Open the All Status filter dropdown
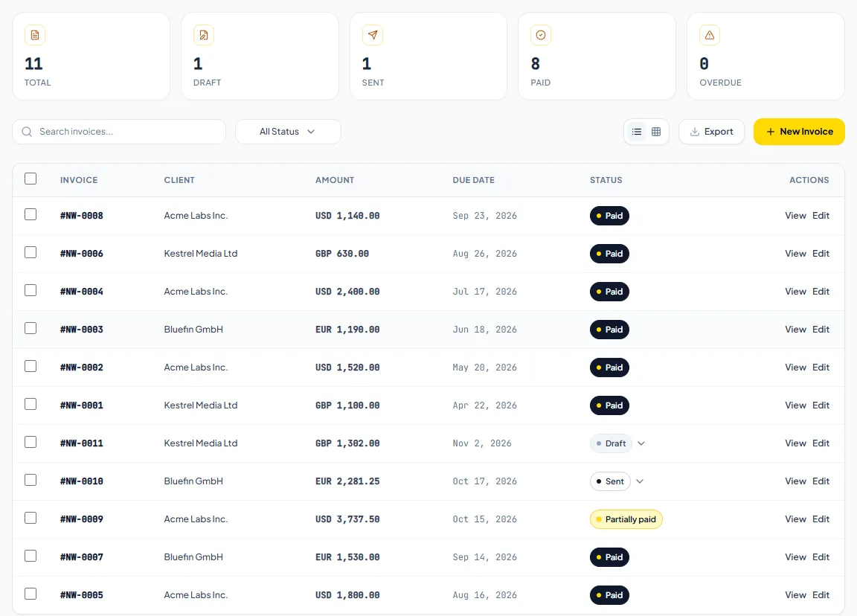The width and height of the screenshot is (857, 616). (288, 132)
